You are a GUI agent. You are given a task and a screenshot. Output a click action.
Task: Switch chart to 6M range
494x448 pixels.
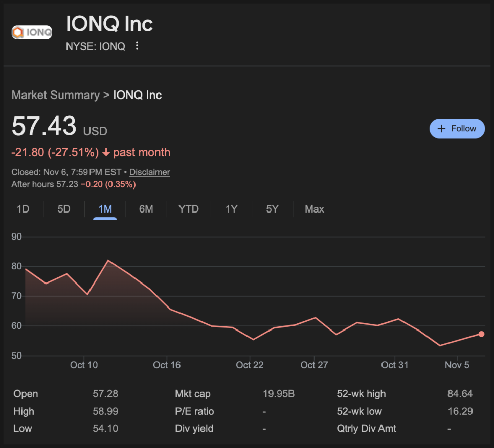pyautogui.click(x=146, y=209)
